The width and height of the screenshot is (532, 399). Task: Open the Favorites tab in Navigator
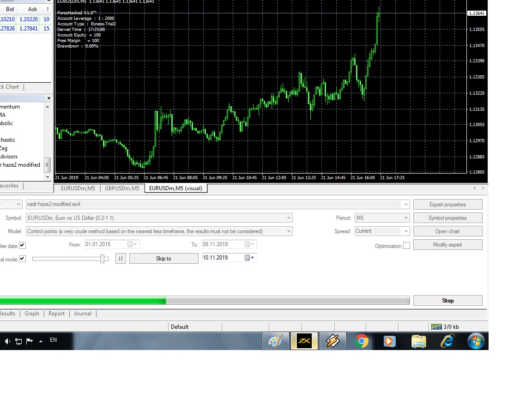[10, 186]
